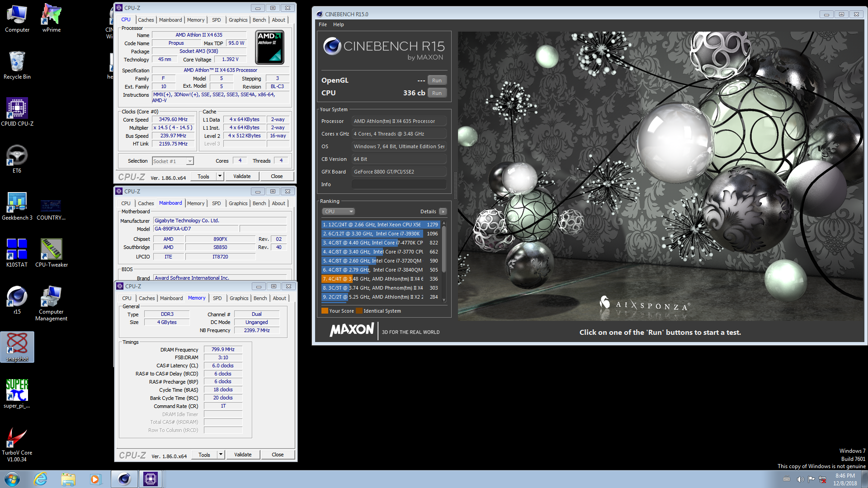Screen dimensions: 868x488
Task: Switch to Cinebench in the taskbar
Action: [x=124, y=479]
